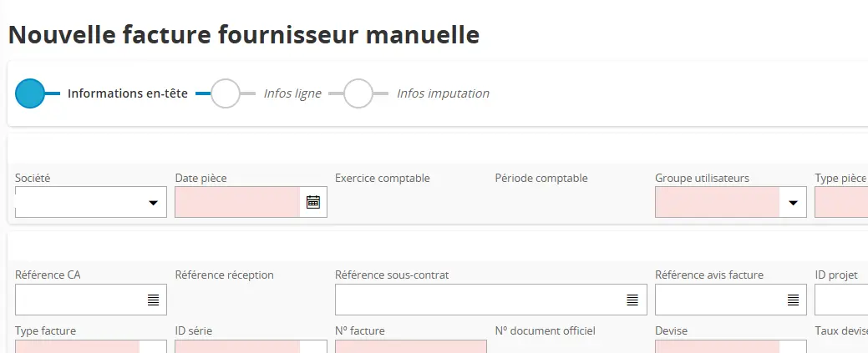Open the Référence CA lookup list icon
This screenshot has width=868, height=353.
click(153, 300)
